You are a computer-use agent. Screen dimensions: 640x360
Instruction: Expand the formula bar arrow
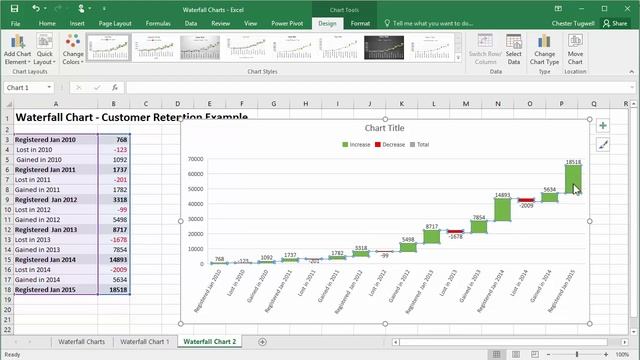pos(632,87)
